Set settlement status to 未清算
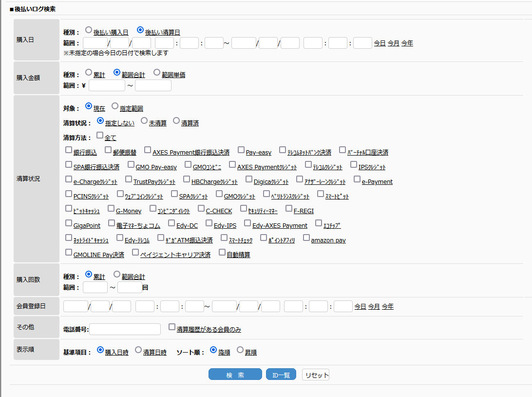This screenshot has width=532, height=397. [144, 120]
